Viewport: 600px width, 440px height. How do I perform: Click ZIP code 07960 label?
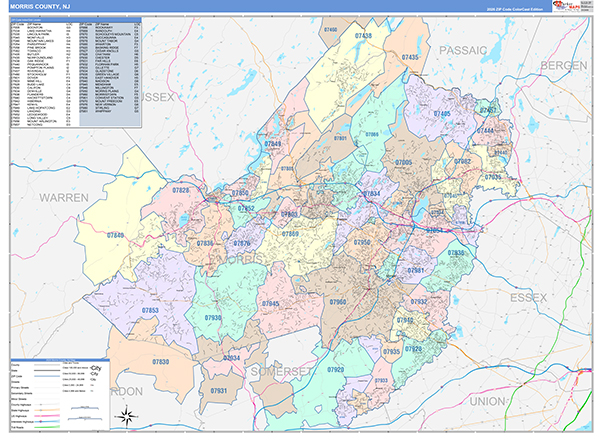tap(338, 302)
